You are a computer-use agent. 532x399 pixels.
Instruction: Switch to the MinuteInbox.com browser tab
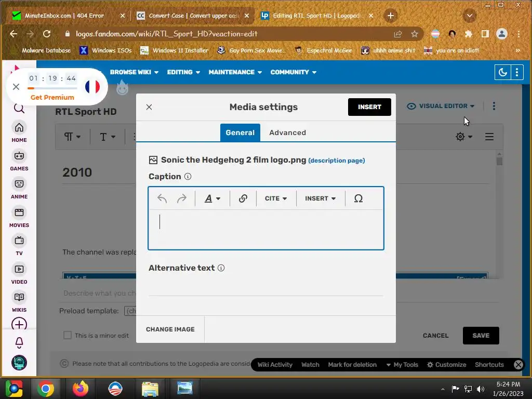coord(64,16)
